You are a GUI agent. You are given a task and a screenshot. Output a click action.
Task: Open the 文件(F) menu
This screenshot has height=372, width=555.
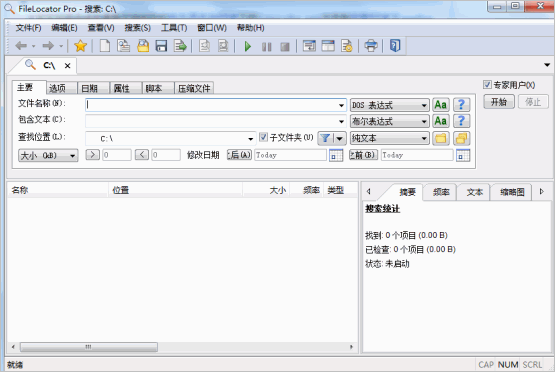28,28
